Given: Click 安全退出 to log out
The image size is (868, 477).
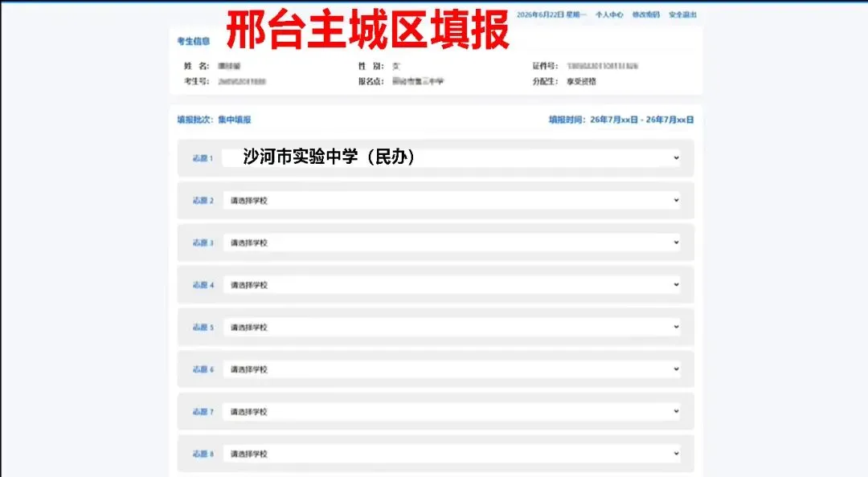Looking at the screenshot, I should click(682, 15).
